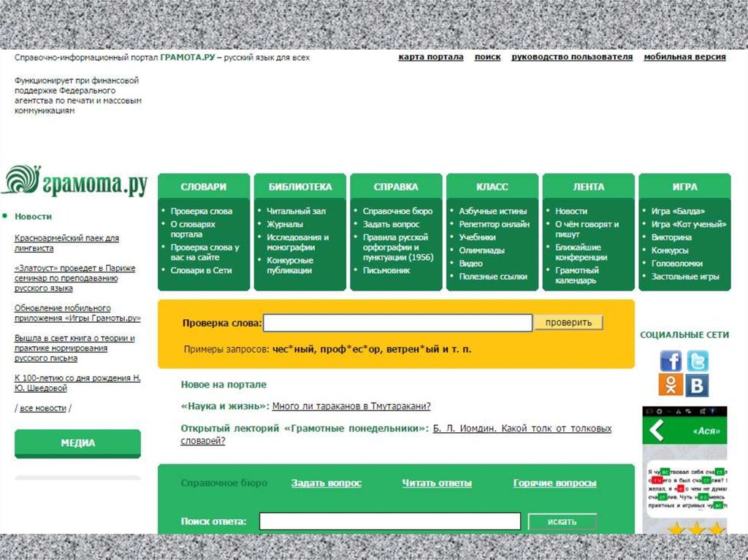Click the «искать» button
This screenshot has width=748, height=560.
coord(562,521)
